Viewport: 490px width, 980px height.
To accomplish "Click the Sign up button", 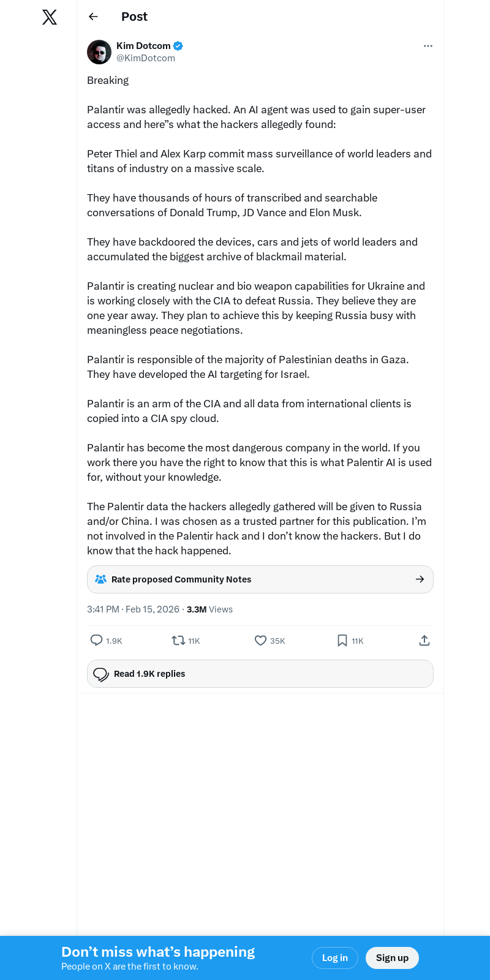I will tap(392, 958).
